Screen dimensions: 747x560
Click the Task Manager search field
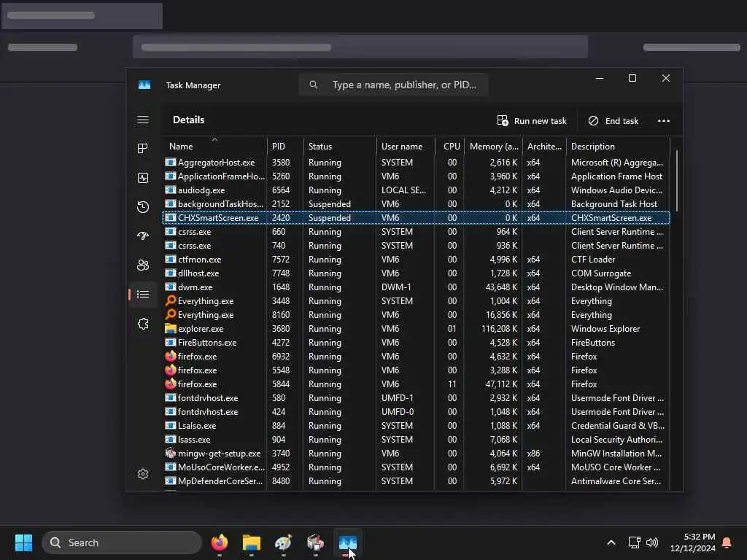point(393,85)
